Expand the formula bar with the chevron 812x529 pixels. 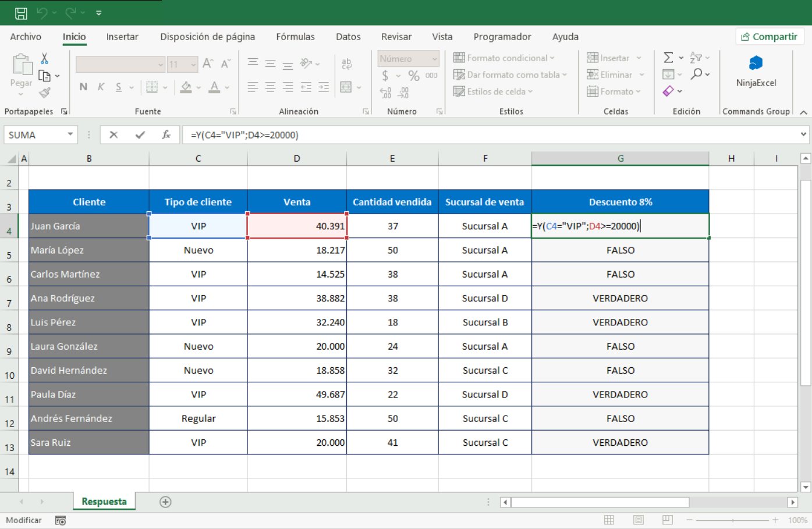point(803,134)
